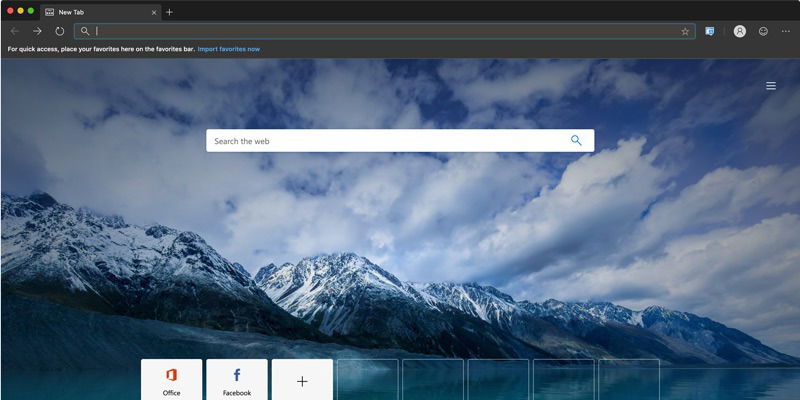
Task: Click the forward navigation arrow
Action: click(37, 31)
